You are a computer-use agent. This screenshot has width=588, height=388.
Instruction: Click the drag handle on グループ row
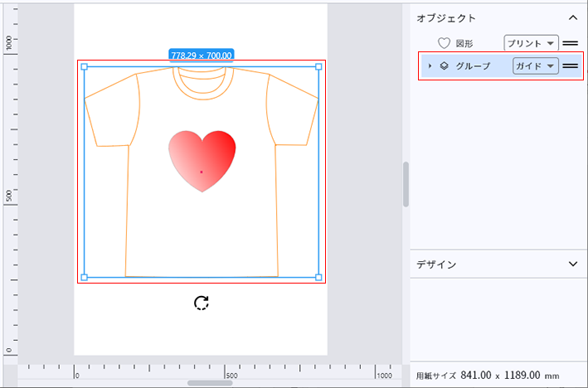(x=570, y=66)
